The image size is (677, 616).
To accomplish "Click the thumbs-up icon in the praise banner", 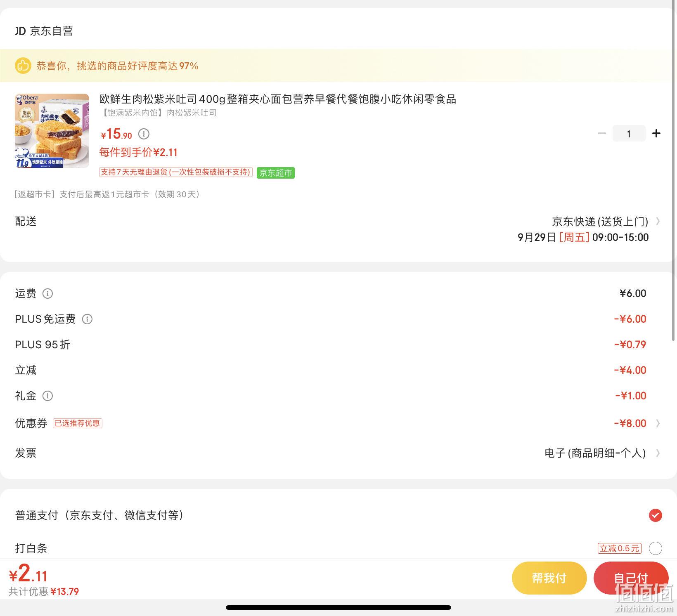I will click(23, 66).
